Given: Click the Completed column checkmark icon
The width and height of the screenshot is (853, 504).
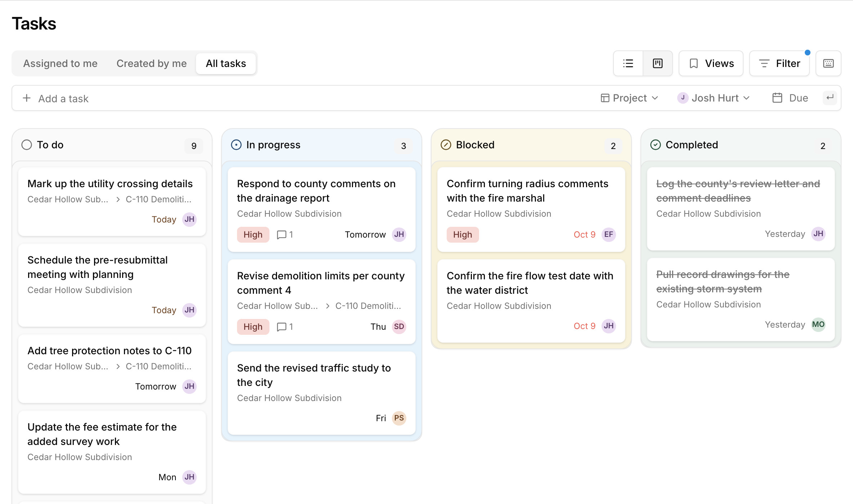Looking at the screenshot, I should (x=656, y=145).
